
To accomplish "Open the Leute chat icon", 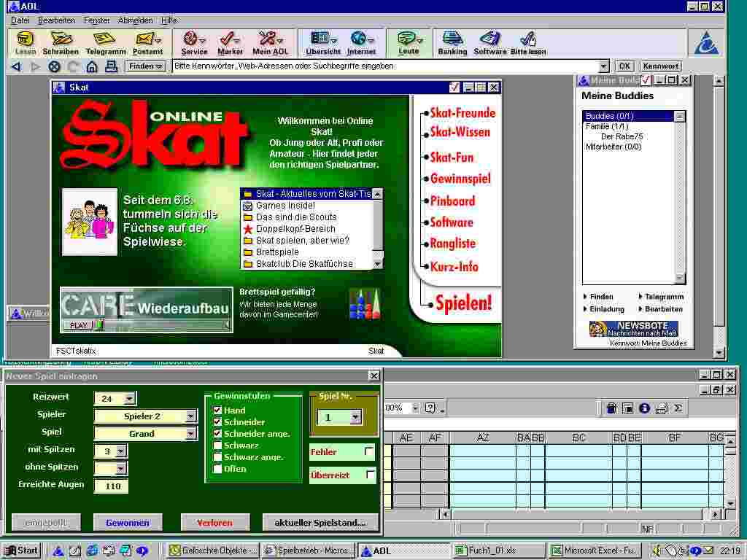I will pos(409,43).
